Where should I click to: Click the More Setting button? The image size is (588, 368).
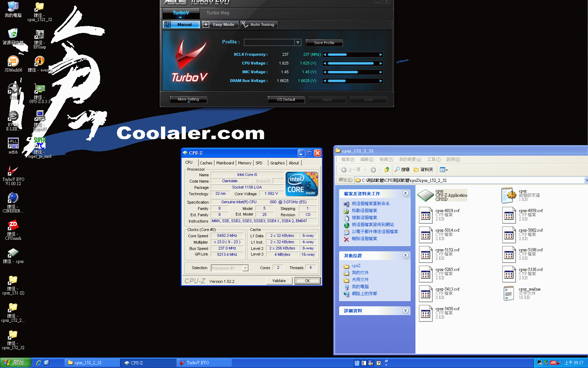click(x=188, y=100)
